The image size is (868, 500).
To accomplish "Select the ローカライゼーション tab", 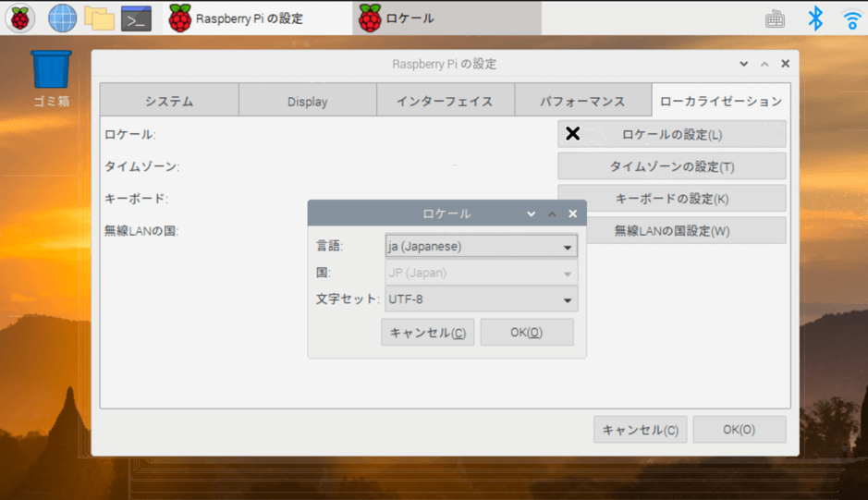I will (x=721, y=100).
